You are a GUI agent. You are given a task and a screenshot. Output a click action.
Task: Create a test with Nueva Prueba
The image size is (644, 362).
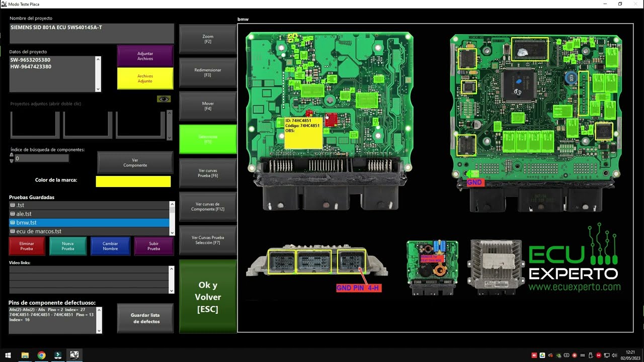coord(68,246)
